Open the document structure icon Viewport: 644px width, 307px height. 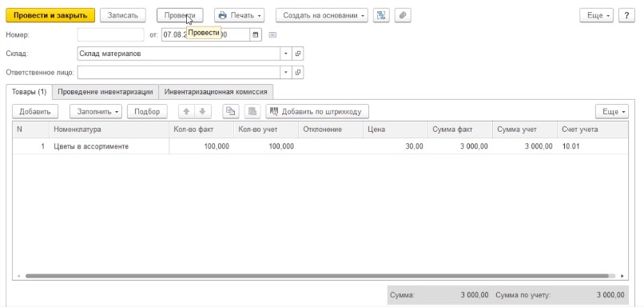point(381,16)
